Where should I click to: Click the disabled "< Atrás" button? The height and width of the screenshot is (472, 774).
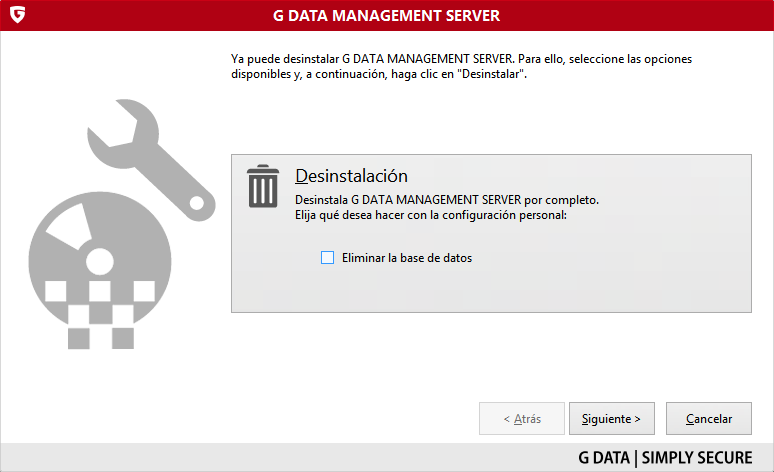coord(521,419)
